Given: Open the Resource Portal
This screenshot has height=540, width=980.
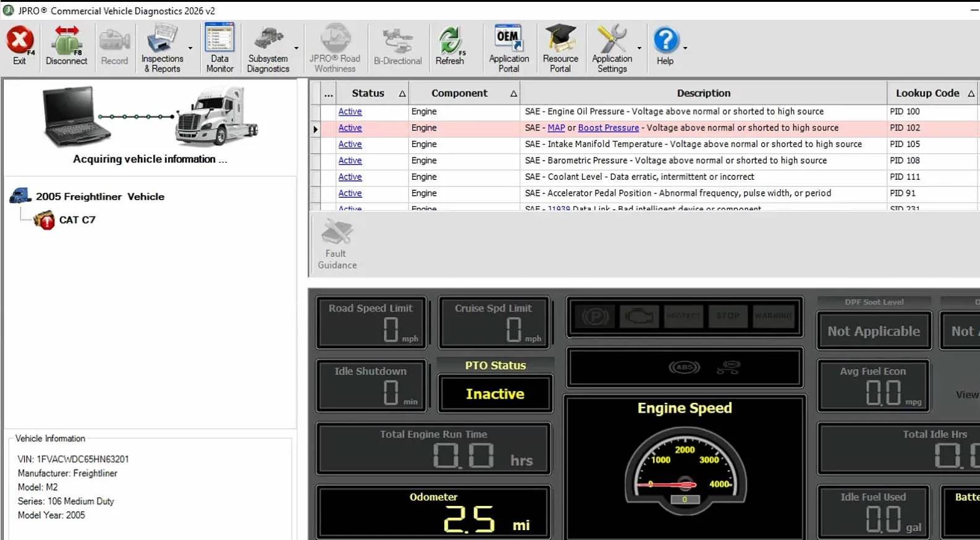Looking at the screenshot, I should pos(560,48).
